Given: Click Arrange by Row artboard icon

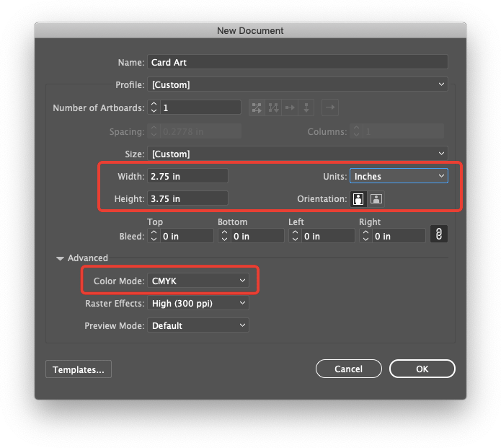Looking at the screenshot, I should click(x=290, y=107).
